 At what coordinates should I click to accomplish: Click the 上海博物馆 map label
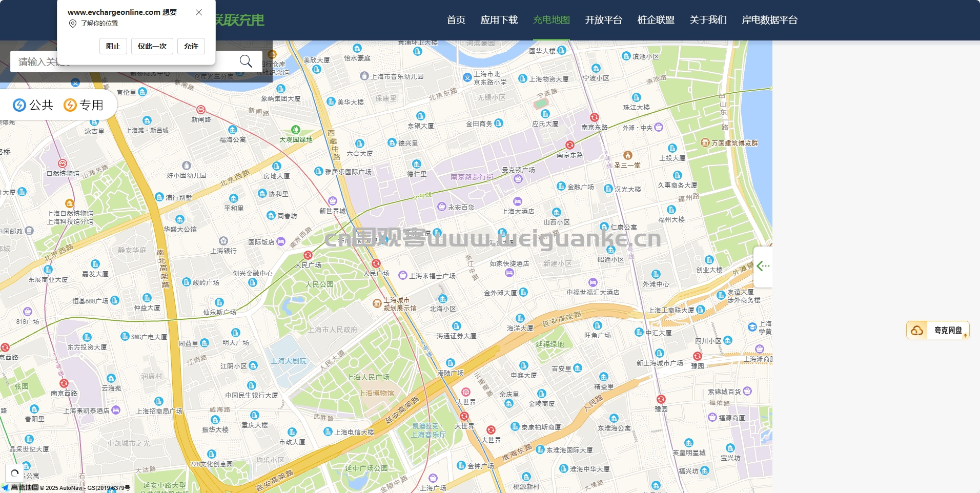(x=376, y=393)
